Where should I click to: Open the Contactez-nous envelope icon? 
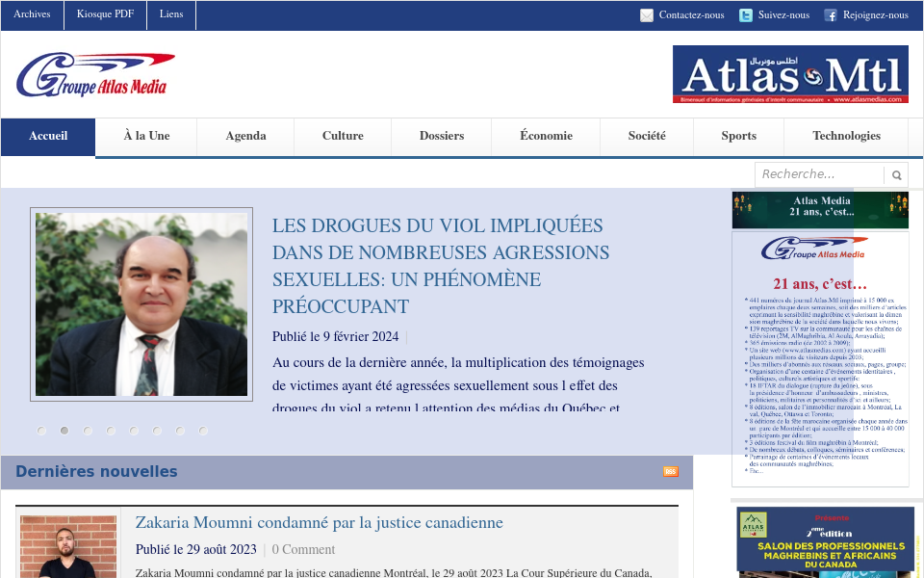pyautogui.click(x=645, y=14)
